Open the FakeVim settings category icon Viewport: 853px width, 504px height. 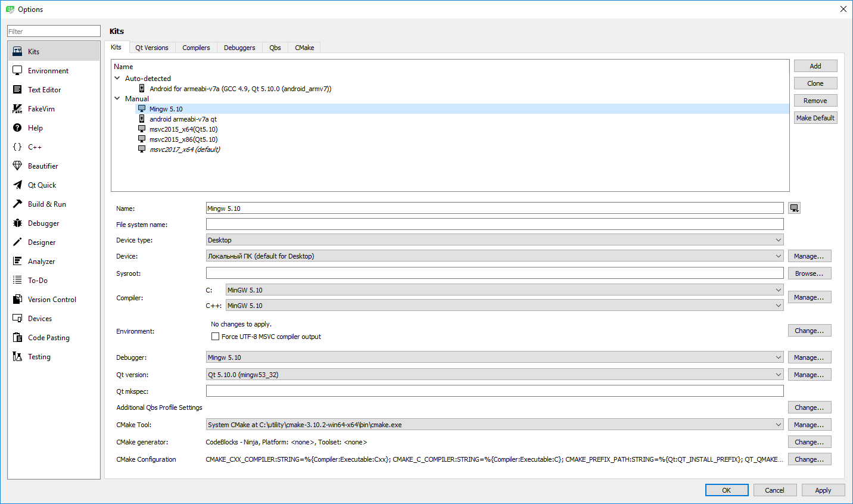pos(17,109)
